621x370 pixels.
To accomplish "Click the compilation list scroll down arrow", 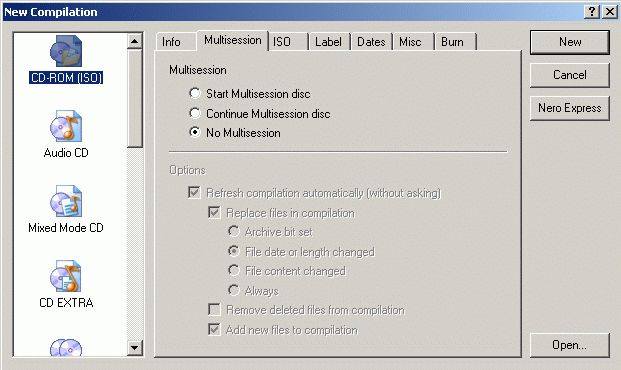I will pyautogui.click(x=135, y=348).
